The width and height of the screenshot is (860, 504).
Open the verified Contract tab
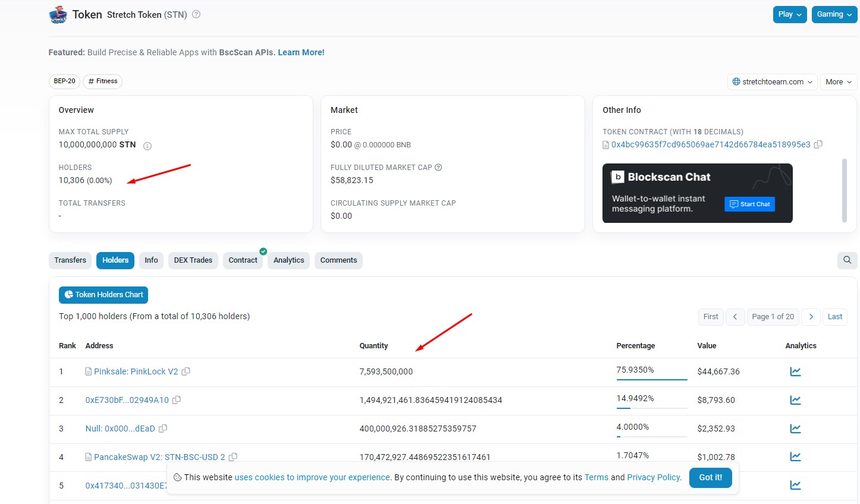click(x=243, y=260)
